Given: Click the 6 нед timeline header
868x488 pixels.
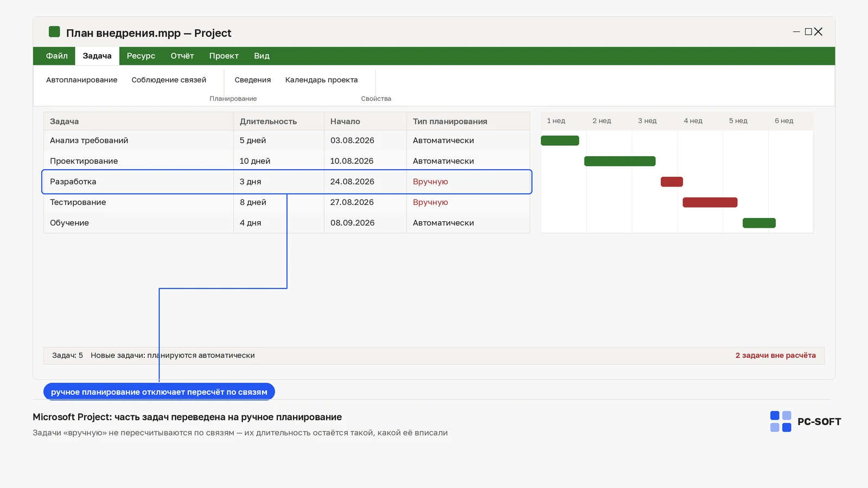Looking at the screenshot, I should (784, 121).
